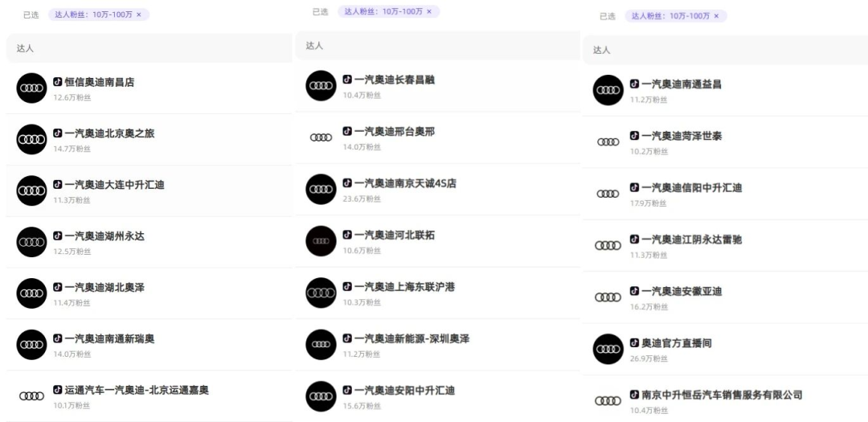Click the 一汽奥迪信阳中升汇迪 list row
This screenshot has width=868, height=422.
(x=723, y=194)
